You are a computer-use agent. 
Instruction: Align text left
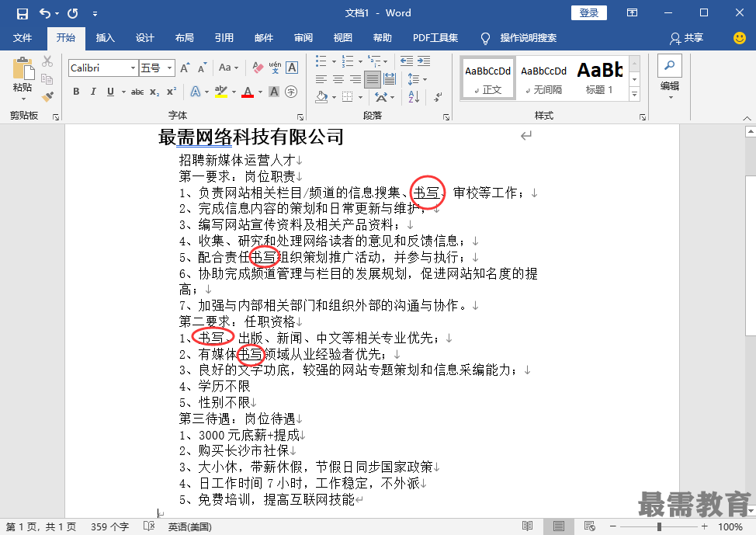(x=321, y=79)
